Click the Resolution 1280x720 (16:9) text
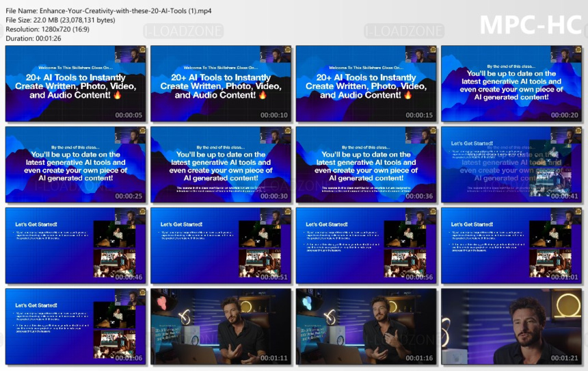This screenshot has height=371, width=588. [x=47, y=29]
